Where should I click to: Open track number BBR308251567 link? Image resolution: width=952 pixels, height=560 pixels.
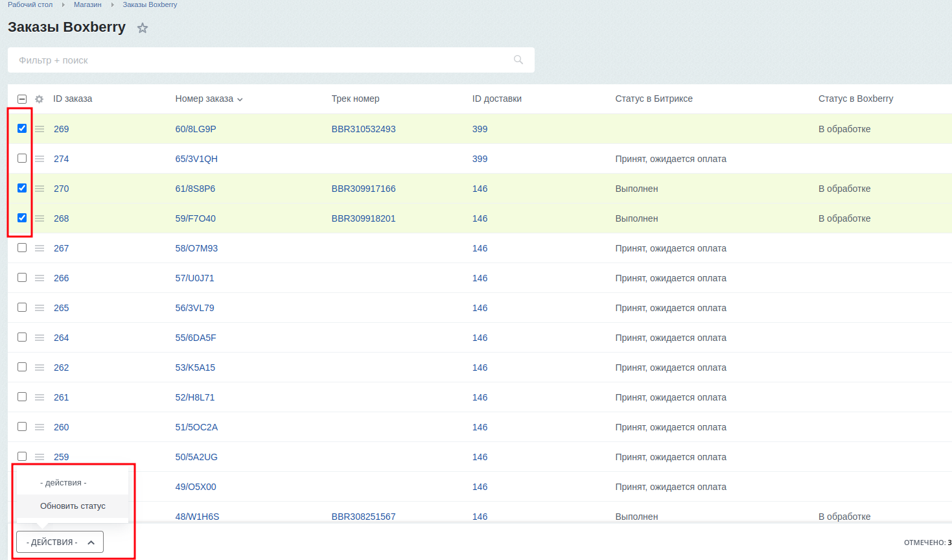coord(364,517)
